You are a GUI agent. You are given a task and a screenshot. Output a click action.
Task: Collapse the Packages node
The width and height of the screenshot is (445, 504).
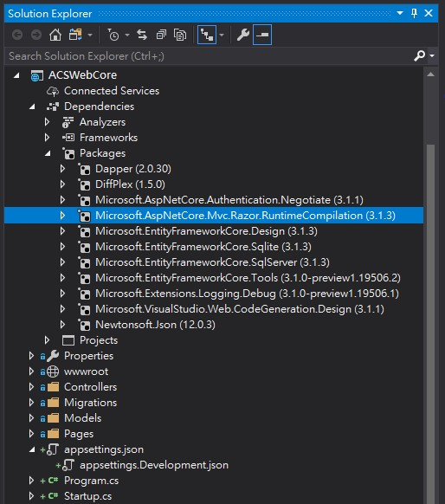(x=48, y=153)
